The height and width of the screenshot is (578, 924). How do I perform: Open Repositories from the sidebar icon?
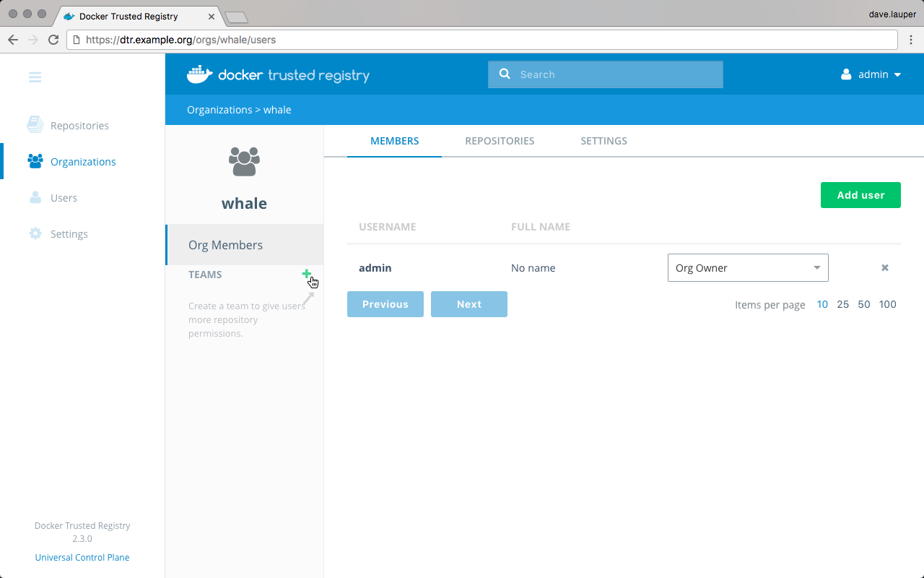point(35,125)
